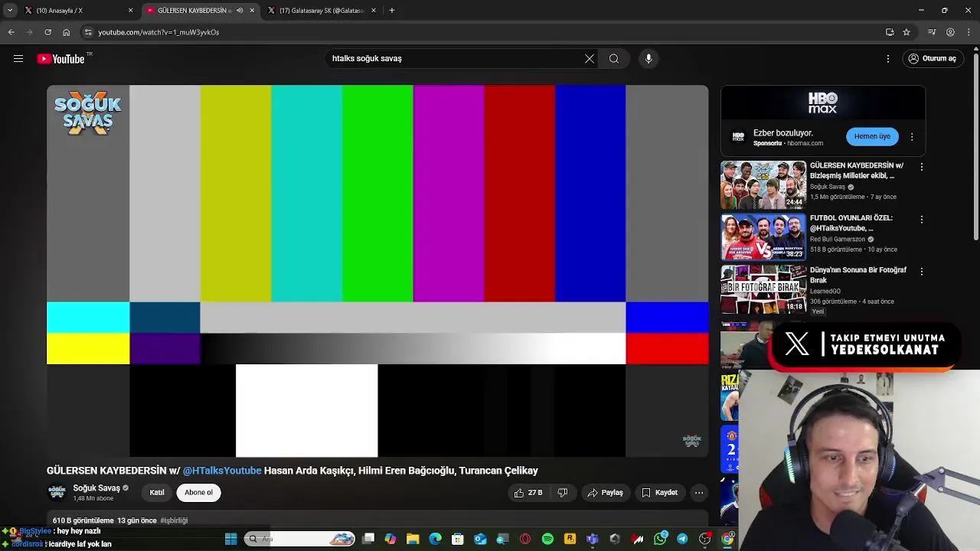Viewport: 980px width, 551px height.
Task: Open Microsoft Teams from the taskbar
Action: pyautogui.click(x=593, y=539)
